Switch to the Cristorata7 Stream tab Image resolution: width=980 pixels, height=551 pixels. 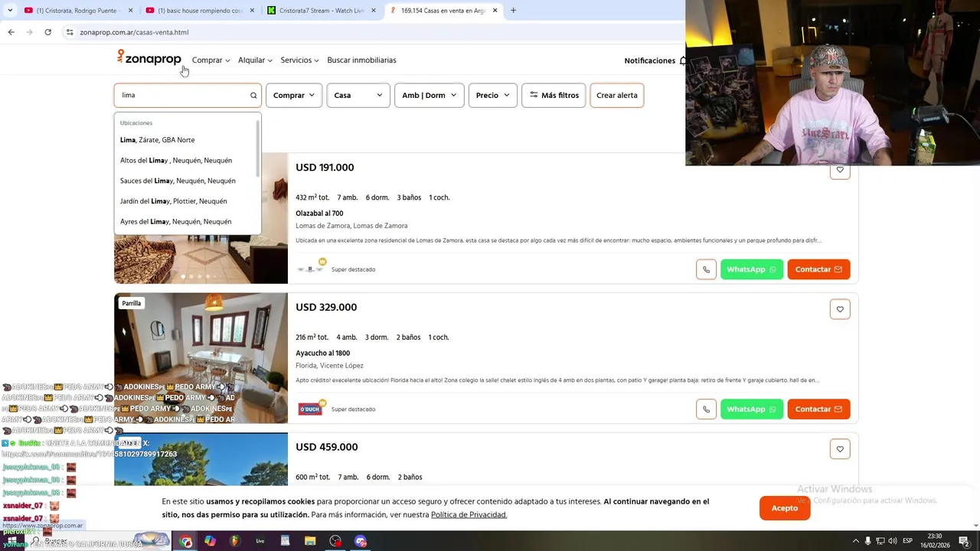pos(322,11)
